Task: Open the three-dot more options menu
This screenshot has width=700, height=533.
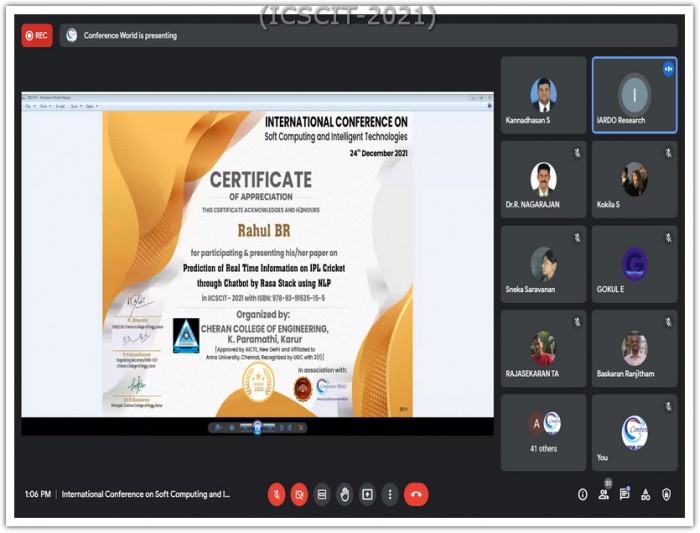Action: pos(390,494)
